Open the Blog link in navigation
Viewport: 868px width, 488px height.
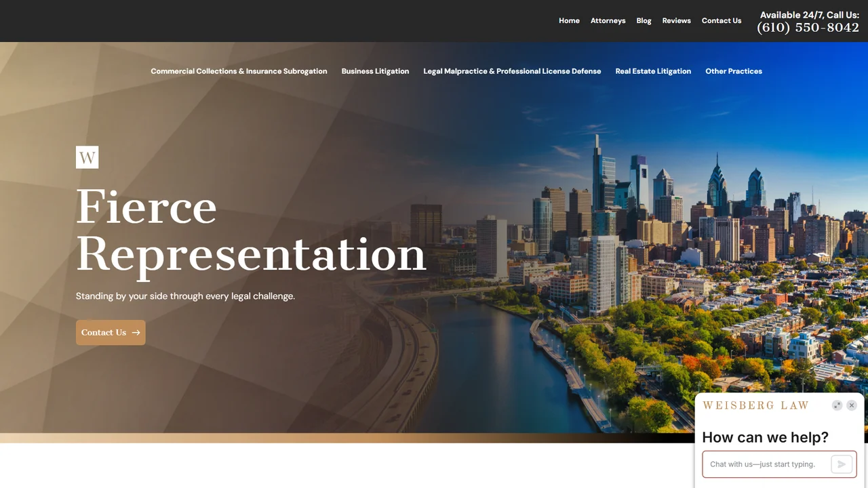click(644, 21)
